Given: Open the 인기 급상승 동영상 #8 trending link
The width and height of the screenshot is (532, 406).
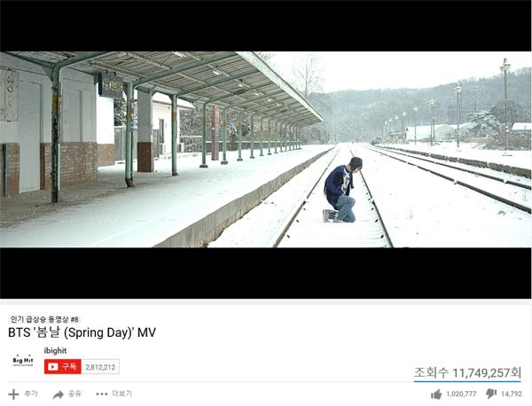Looking at the screenshot, I should point(44,319).
